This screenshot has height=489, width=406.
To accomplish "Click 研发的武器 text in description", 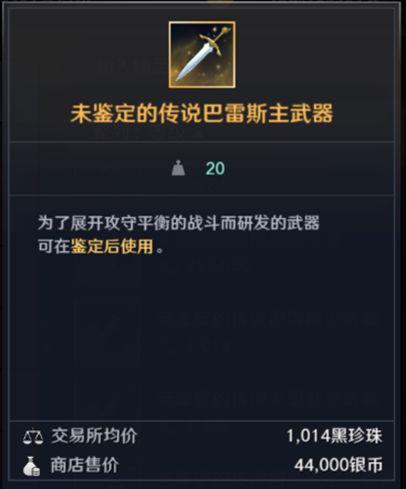I will [x=278, y=223].
